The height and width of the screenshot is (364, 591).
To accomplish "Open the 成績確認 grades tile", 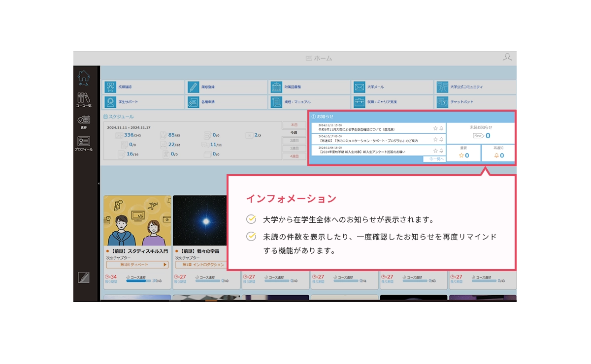I will 143,87.
